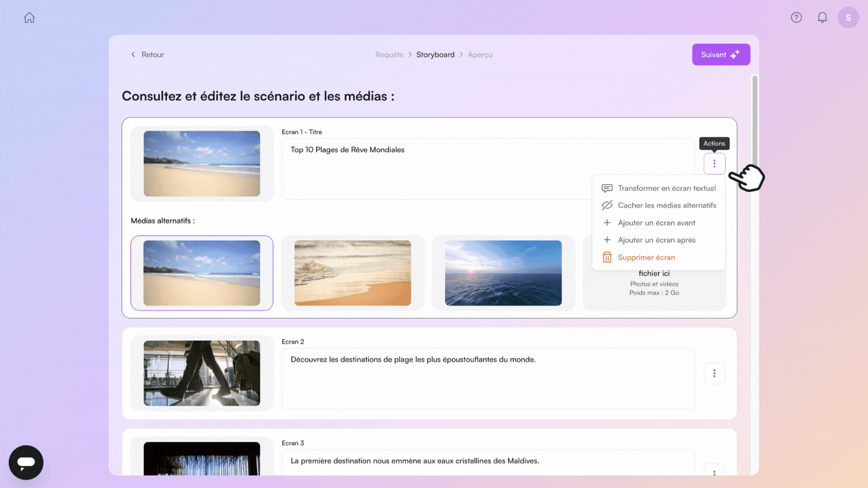Click the Ecran 3 label

(292, 443)
